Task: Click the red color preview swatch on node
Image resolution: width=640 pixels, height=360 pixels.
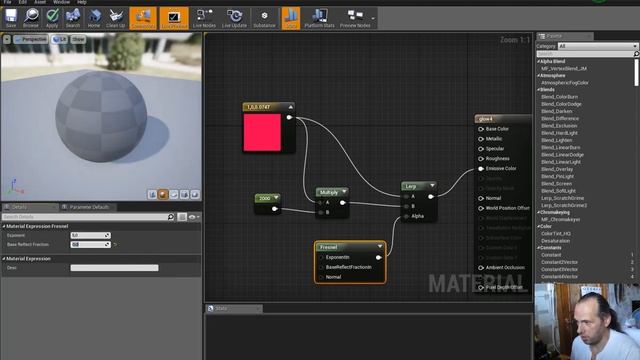Action: point(262,132)
